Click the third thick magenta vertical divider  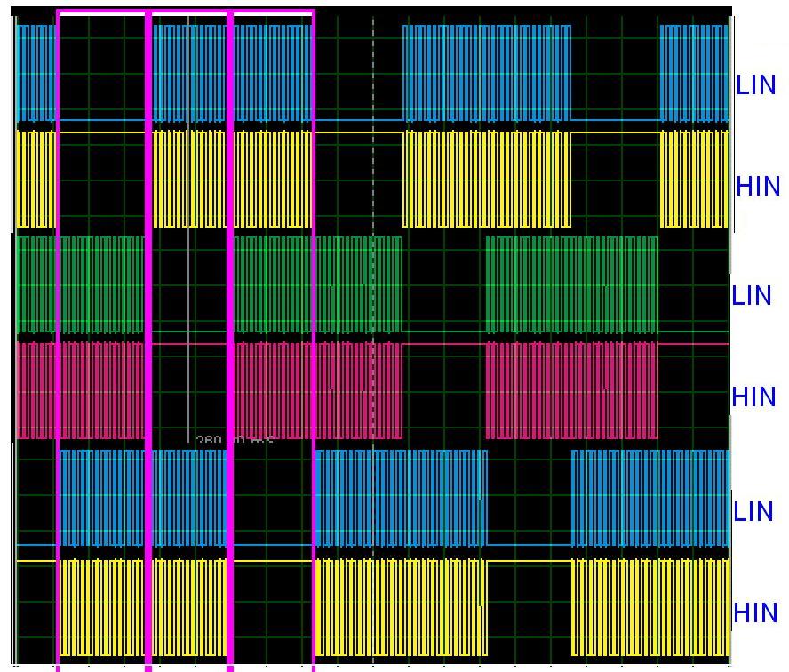pyautogui.click(x=230, y=338)
